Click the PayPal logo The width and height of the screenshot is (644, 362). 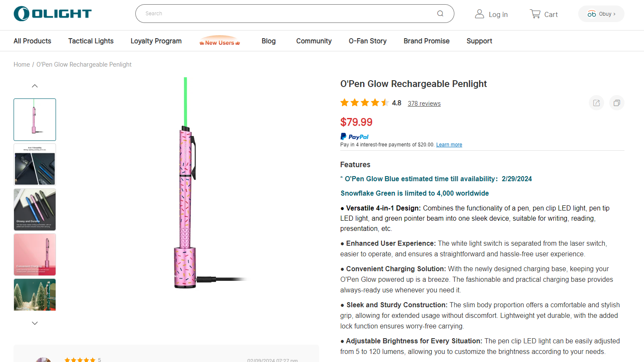coord(354,136)
